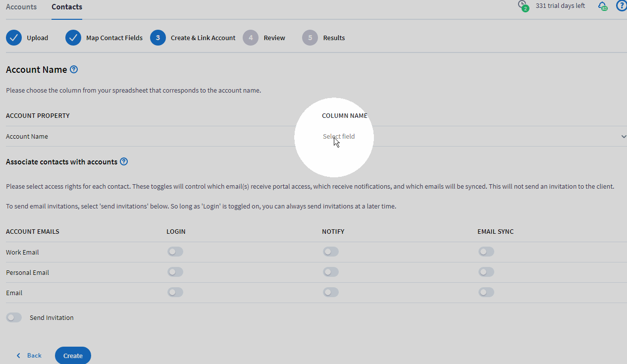Click the step 4 Review circle
This screenshot has width=627, height=364.
pyautogui.click(x=251, y=38)
